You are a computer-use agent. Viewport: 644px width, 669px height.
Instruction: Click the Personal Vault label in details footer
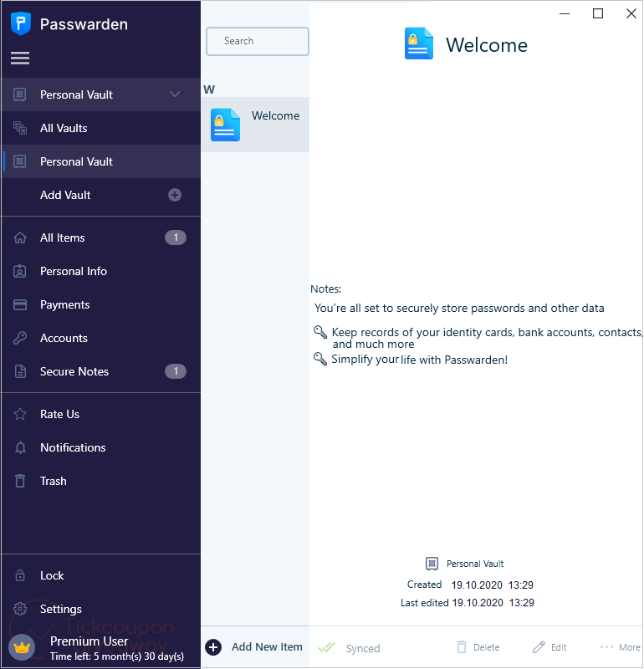pos(475,564)
